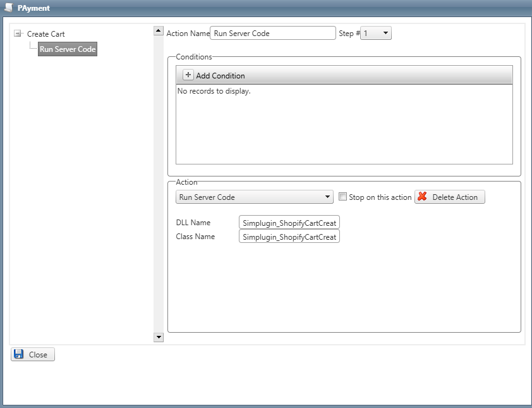Enable the Stop on this action checkbox
The height and width of the screenshot is (408, 532).
coord(343,197)
